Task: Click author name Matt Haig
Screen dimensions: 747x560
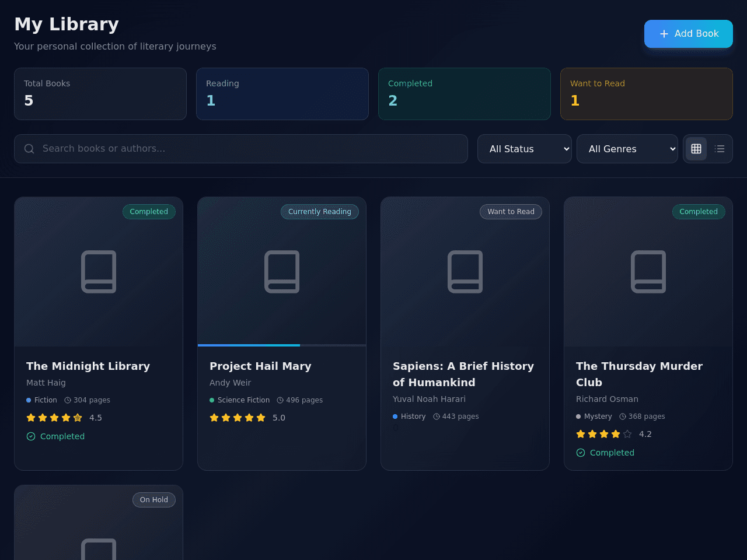Action: pos(46,383)
